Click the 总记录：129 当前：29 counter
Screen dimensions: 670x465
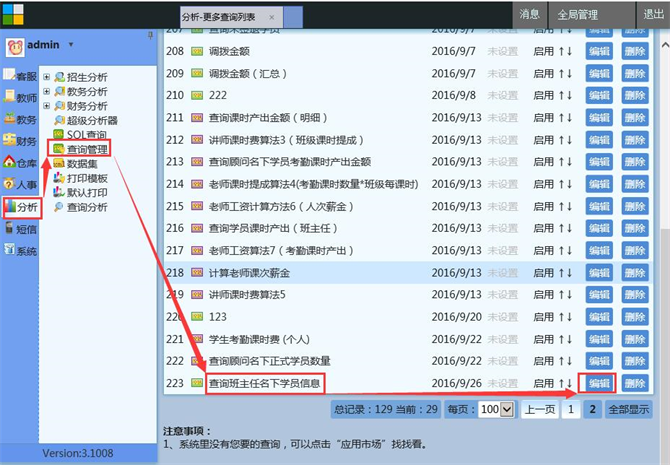[x=385, y=409]
